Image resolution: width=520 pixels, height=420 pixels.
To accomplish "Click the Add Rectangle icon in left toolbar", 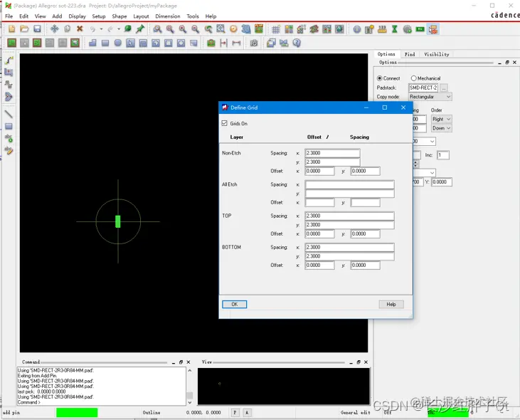I will [x=9, y=126].
